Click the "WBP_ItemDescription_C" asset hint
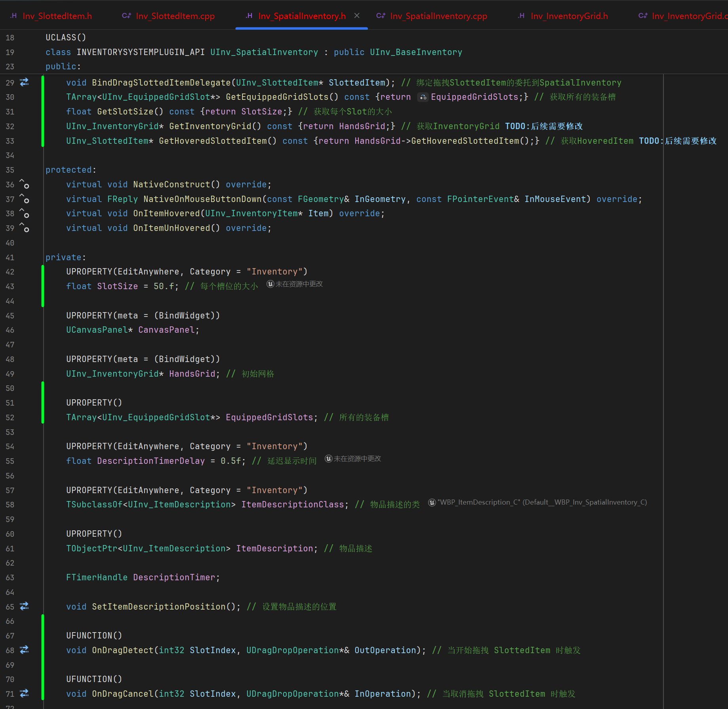Screen dimensions: 728x709 (x=542, y=502)
